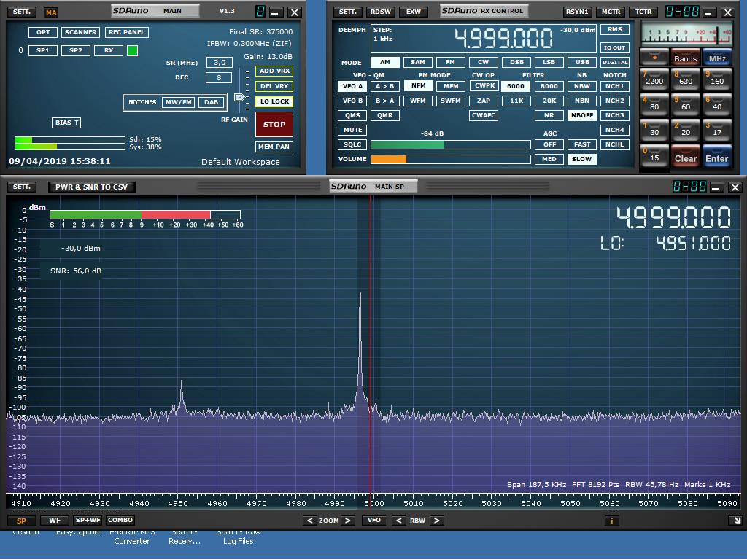Select LSB demodulation mode
This screenshot has width=747, height=560.
click(x=549, y=62)
